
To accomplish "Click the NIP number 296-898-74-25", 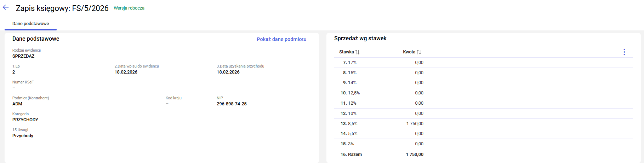I will tap(232, 104).
